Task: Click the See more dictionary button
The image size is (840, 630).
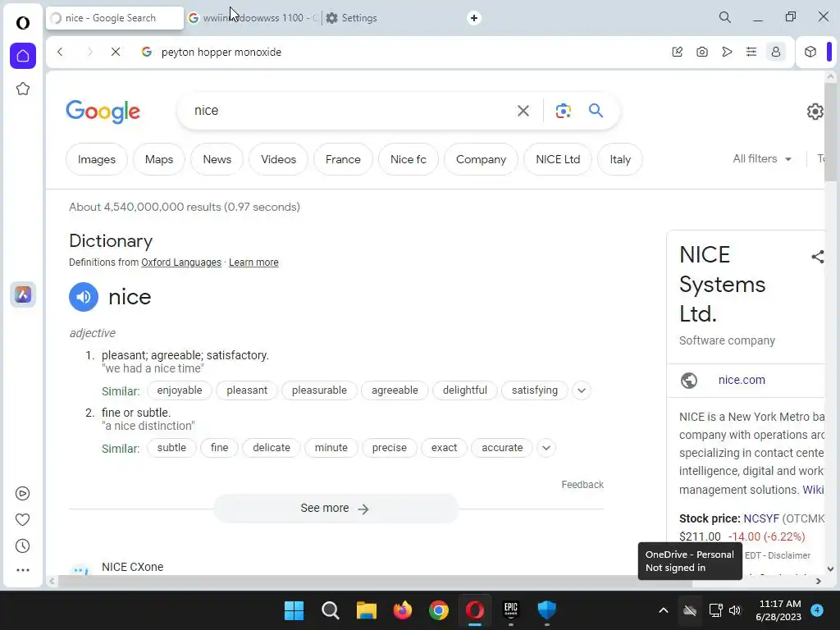Action: point(336,509)
